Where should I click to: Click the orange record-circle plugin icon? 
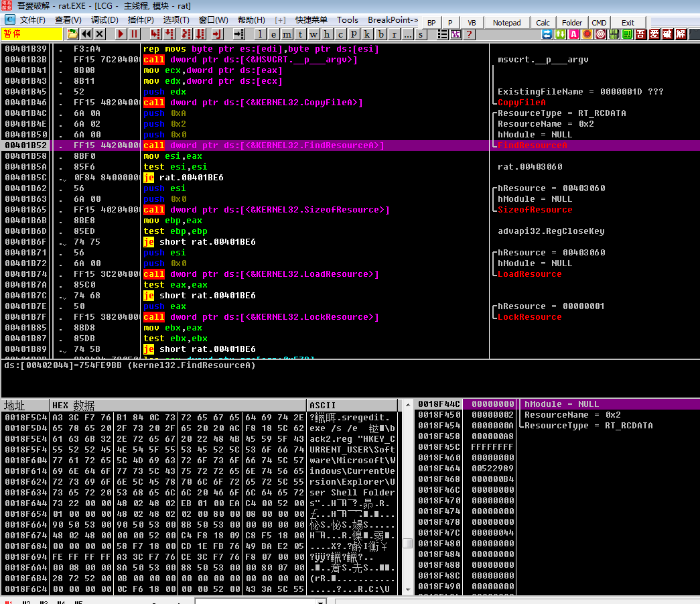click(x=587, y=34)
